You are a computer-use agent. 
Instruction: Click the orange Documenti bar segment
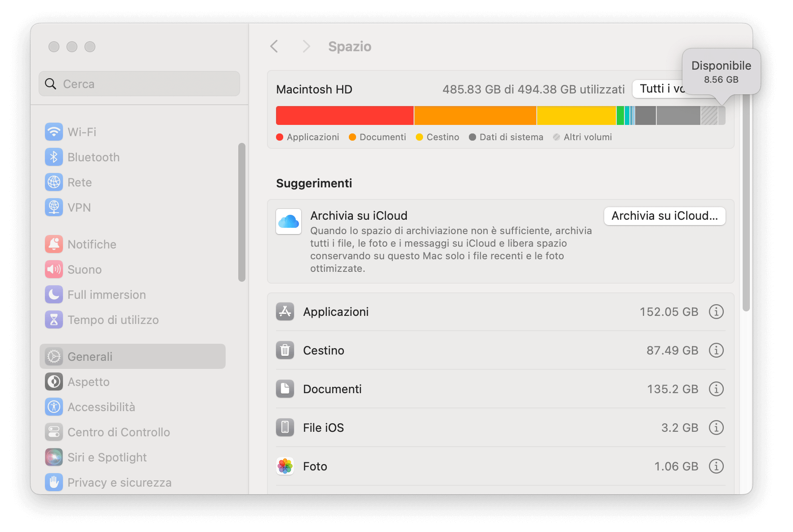[475, 115]
